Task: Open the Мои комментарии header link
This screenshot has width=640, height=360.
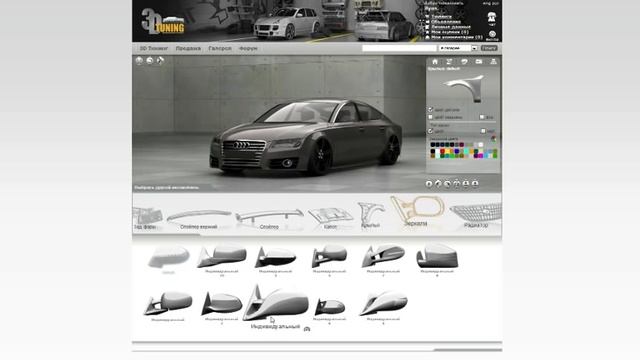Action: [457, 37]
